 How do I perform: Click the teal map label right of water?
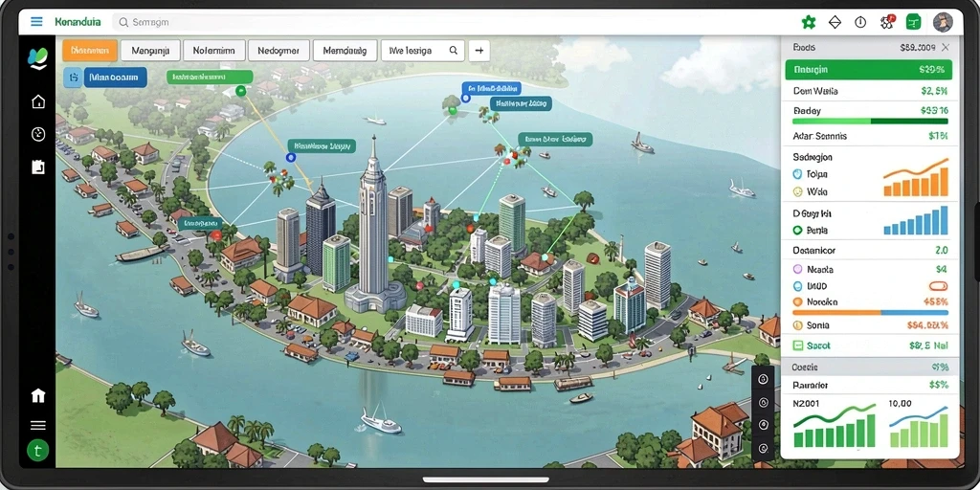[555, 139]
